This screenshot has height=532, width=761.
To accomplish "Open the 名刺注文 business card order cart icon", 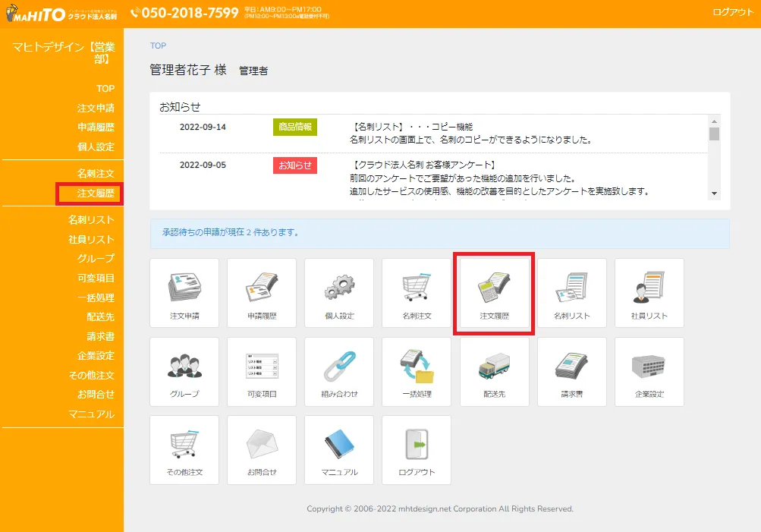I will coord(416,293).
